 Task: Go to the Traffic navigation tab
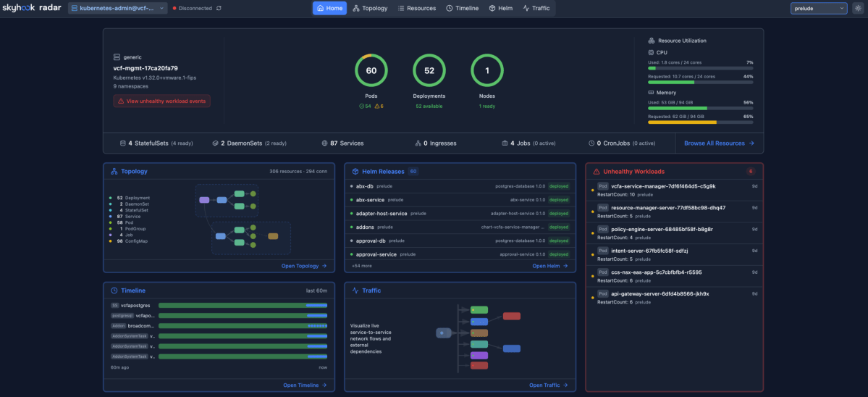coord(536,8)
